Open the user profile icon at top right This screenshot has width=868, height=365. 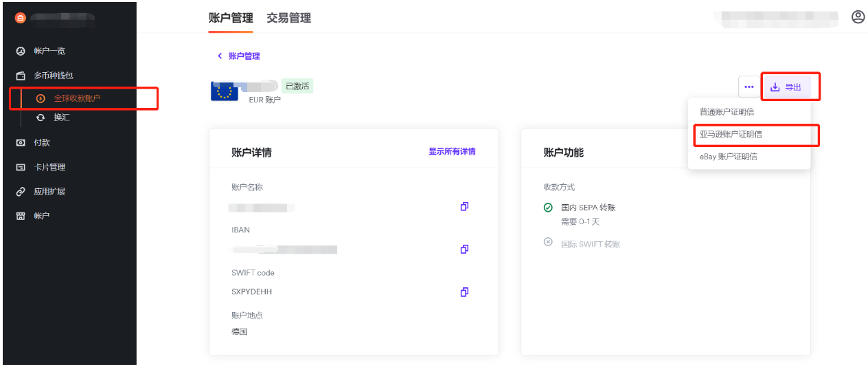pyautogui.click(x=858, y=17)
